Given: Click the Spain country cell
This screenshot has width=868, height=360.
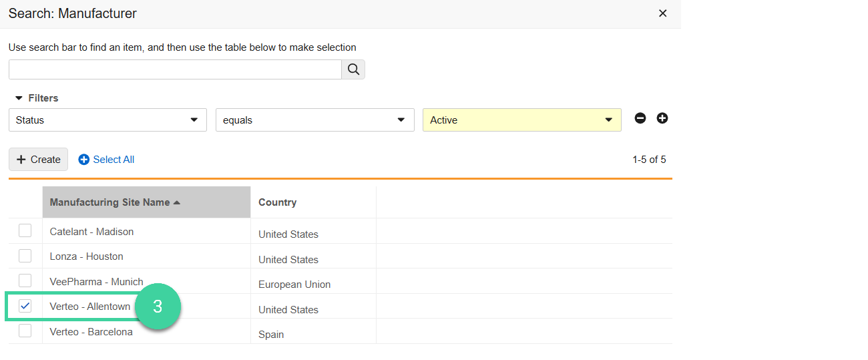Looking at the screenshot, I should coord(271,335).
